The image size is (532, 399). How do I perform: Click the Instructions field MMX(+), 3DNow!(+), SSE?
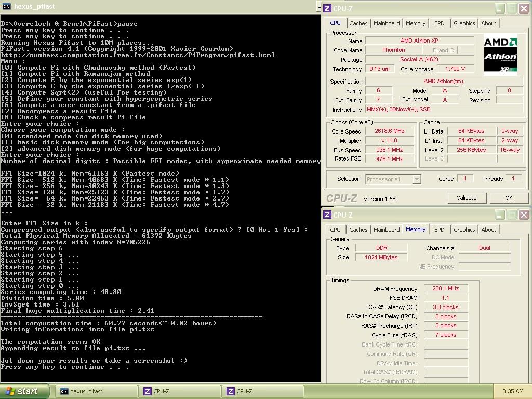pos(444,109)
